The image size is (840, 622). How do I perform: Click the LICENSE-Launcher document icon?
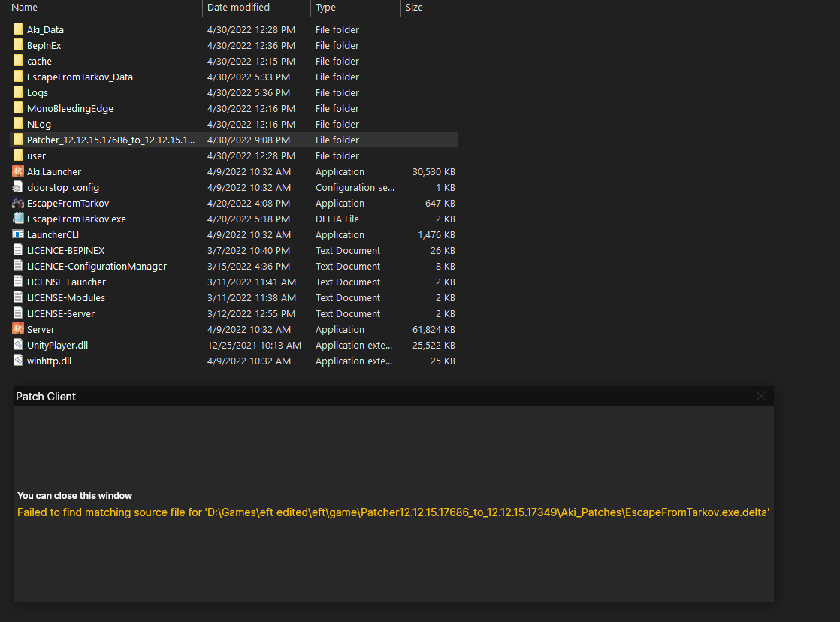pyautogui.click(x=18, y=282)
